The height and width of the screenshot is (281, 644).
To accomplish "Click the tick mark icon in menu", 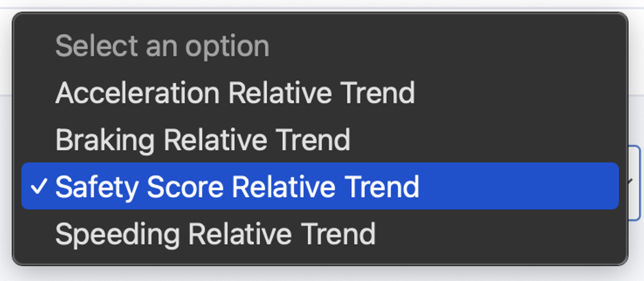I will coord(39,187).
